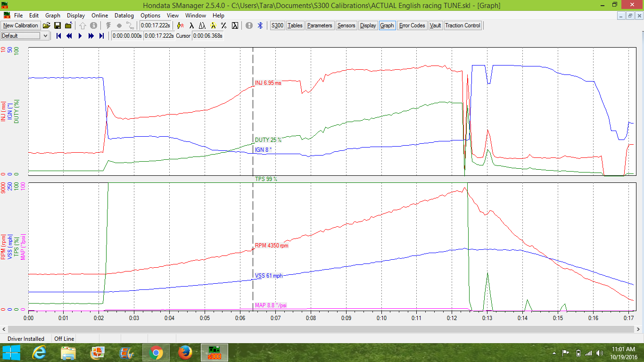This screenshot has height=362, width=644.
Task: Click the yellow circle lambda icon
Action: click(213, 25)
